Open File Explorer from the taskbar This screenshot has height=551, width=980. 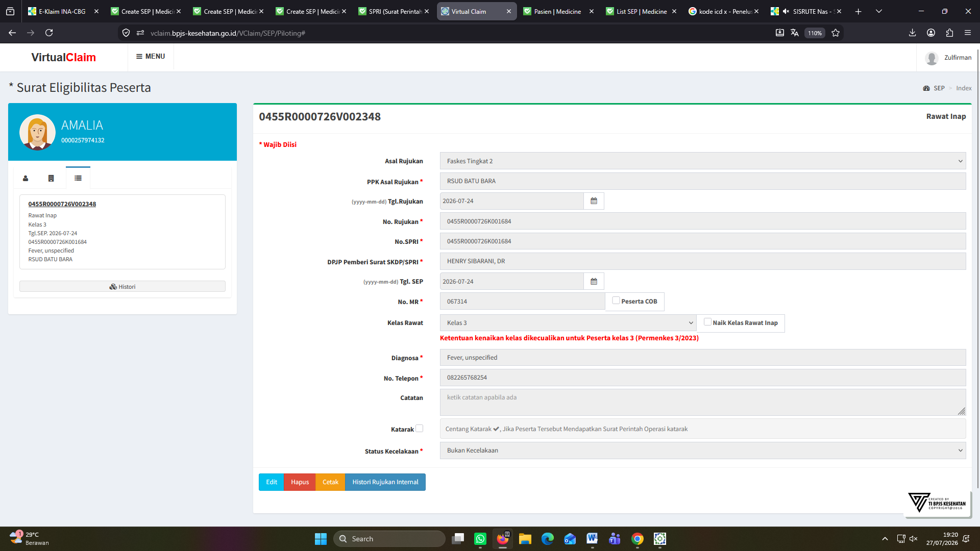tap(525, 539)
